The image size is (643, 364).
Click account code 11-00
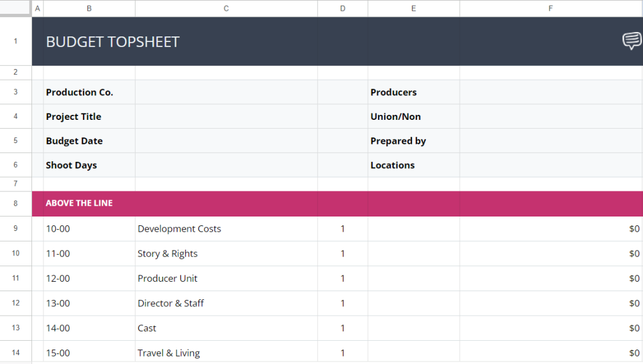[89, 254]
